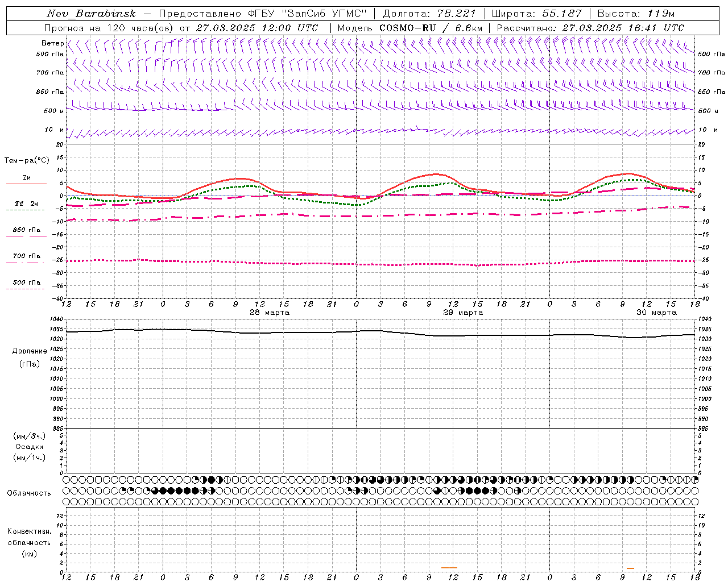Click the Ветер wind section label
Viewport: 728px width, 582px height.
tap(52, 43)
